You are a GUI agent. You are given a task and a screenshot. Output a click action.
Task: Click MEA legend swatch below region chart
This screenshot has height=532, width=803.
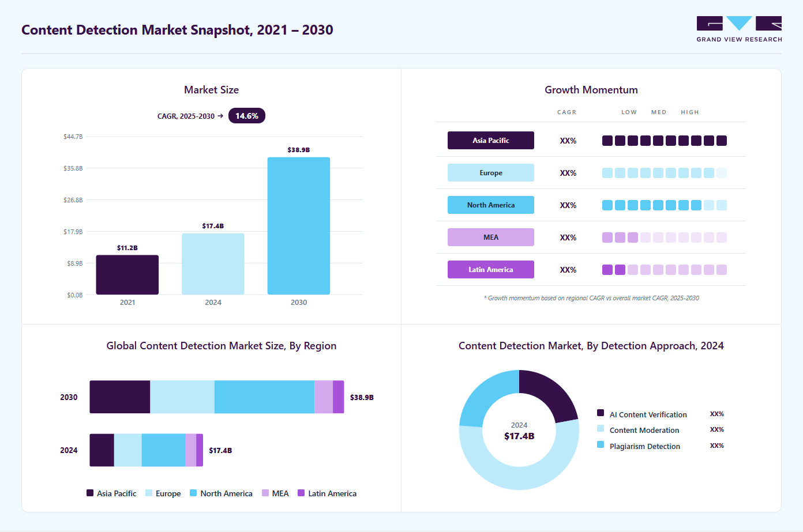tap(265, 493)
